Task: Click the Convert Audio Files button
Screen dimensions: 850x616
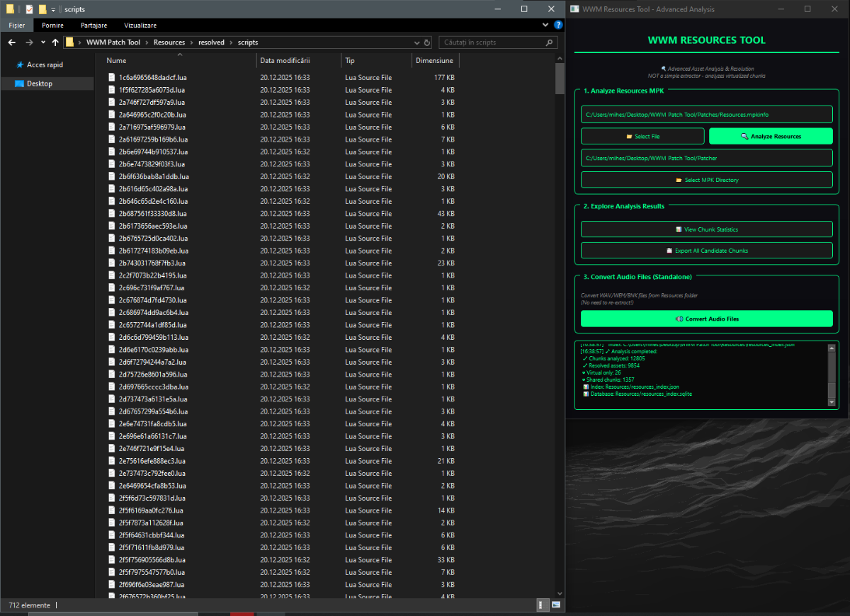Action: click(x=706, y=319)
